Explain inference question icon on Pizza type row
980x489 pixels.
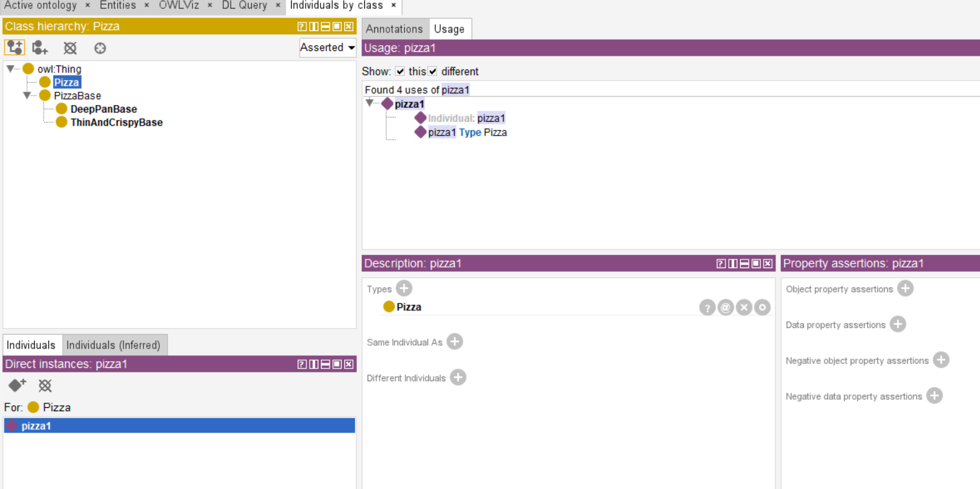click(x=707, y=307)
